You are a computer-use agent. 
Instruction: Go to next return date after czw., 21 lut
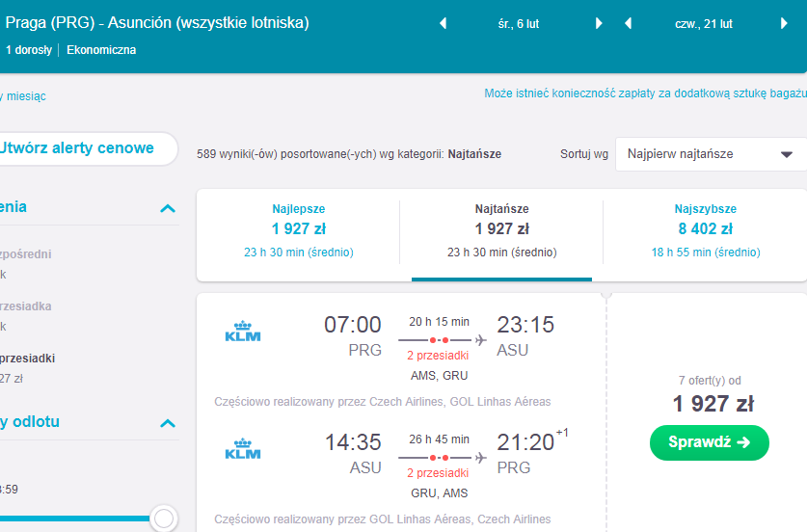coord(784,23)
